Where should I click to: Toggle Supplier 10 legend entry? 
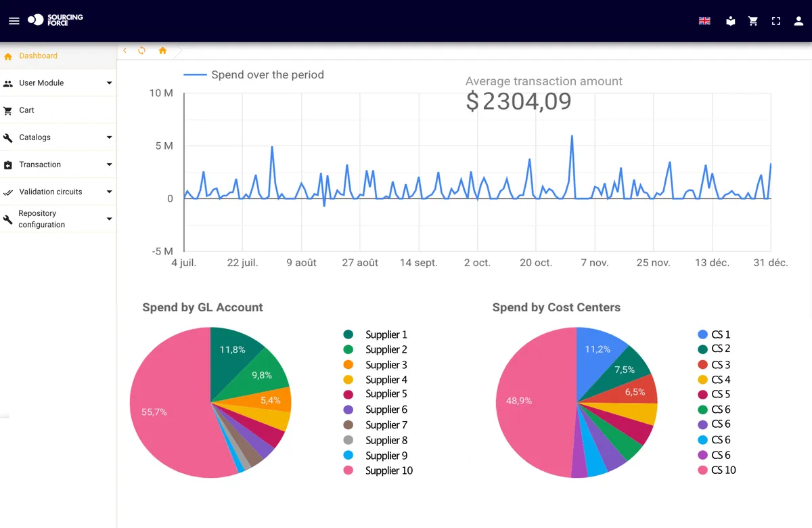coord(378,470)
